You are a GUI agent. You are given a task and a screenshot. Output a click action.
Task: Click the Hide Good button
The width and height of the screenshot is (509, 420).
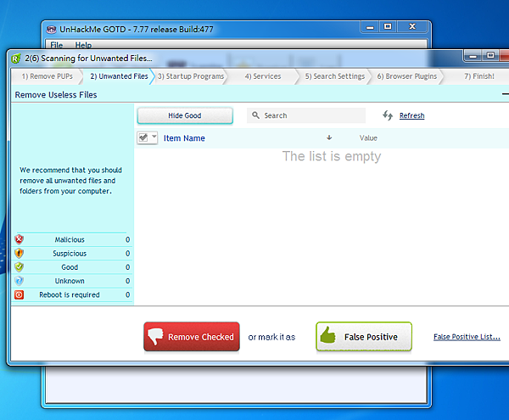tap(185, 115)
